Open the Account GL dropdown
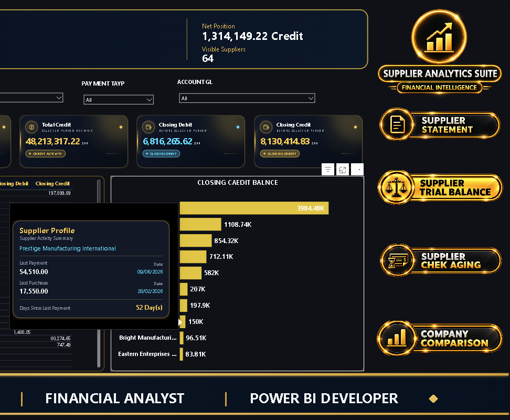This screenshot has width=510, height=420. pyautogui.click(x=247, y=98)
